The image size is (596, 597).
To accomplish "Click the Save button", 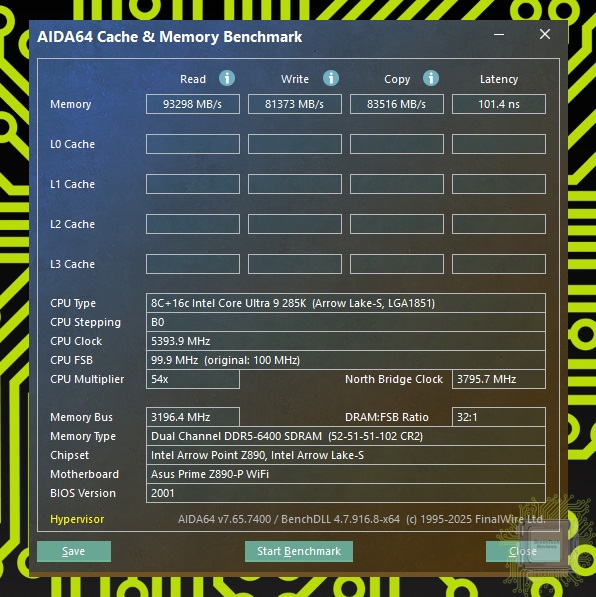I will (74, 551).
